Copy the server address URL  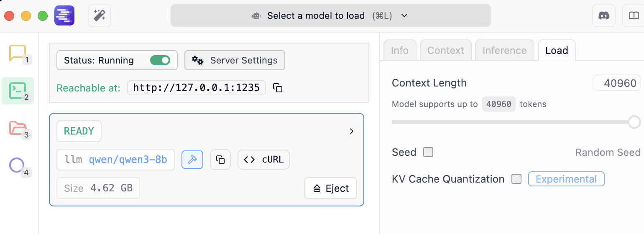point(278,88)
